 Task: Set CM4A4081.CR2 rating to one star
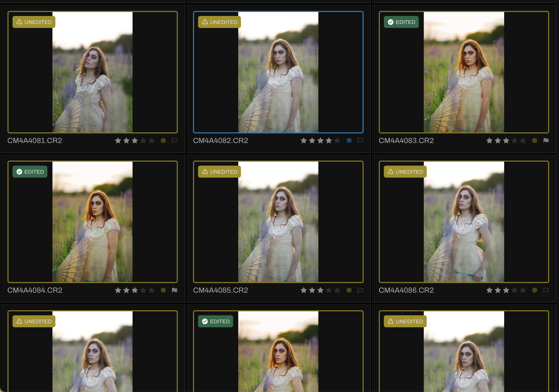pos(118,141)
